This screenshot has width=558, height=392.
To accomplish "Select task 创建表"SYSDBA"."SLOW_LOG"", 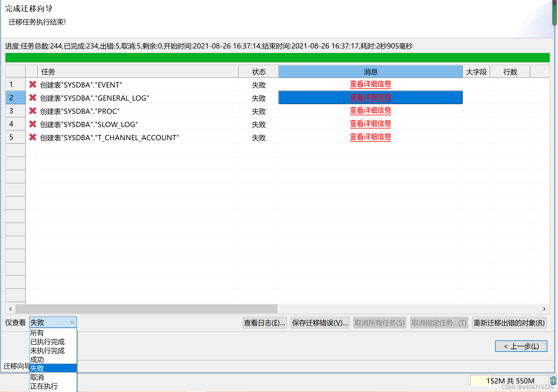I will pyautogui.click(x=89, y=124).
